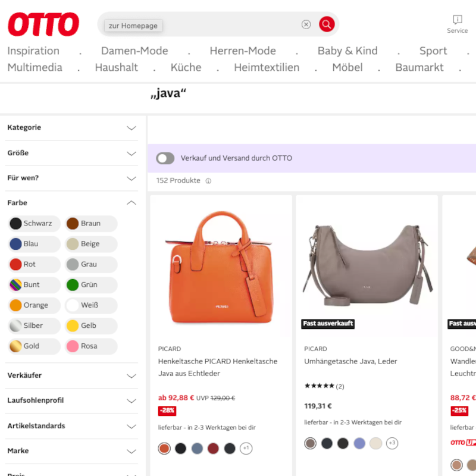This screenshot has width=476, height=476.
Task: Click the zur Homepage tooltip button
Action: coord(133,26)
